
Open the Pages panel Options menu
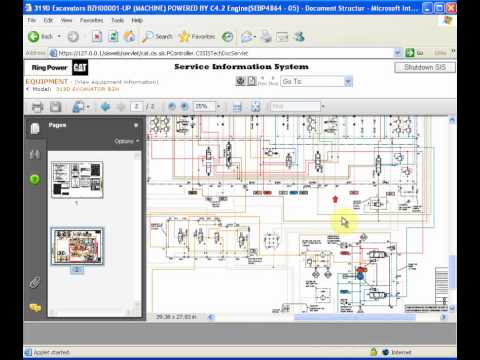[127, 141]
